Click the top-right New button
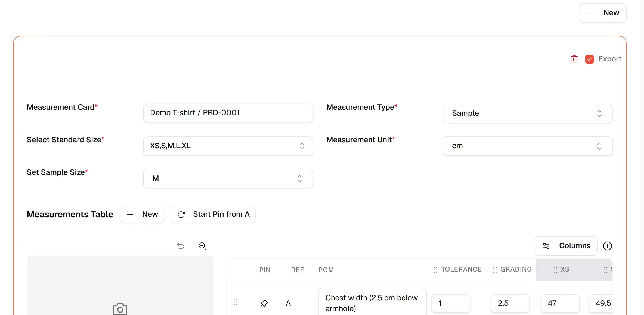Viewport: 644px width, 315px height. 602,13
